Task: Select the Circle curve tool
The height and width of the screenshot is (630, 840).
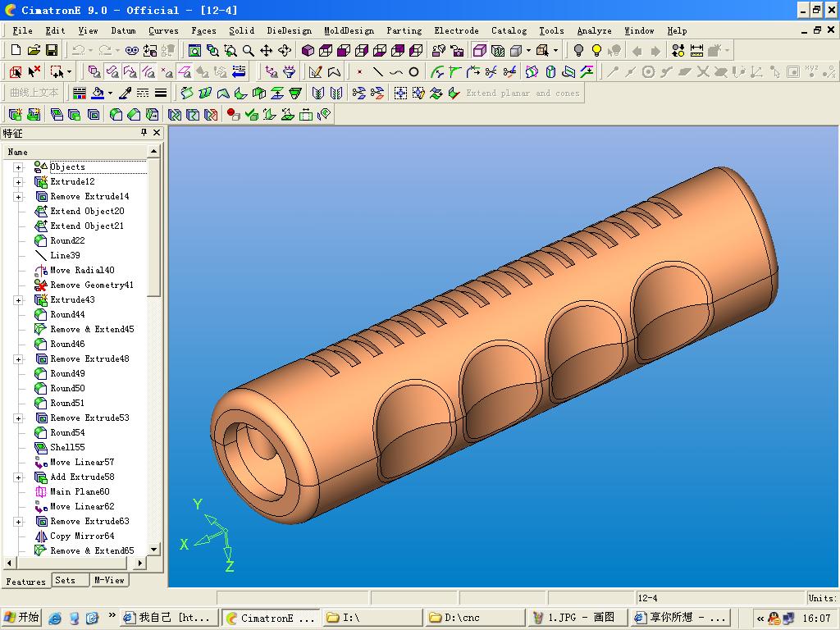Action: click(413, 71)
